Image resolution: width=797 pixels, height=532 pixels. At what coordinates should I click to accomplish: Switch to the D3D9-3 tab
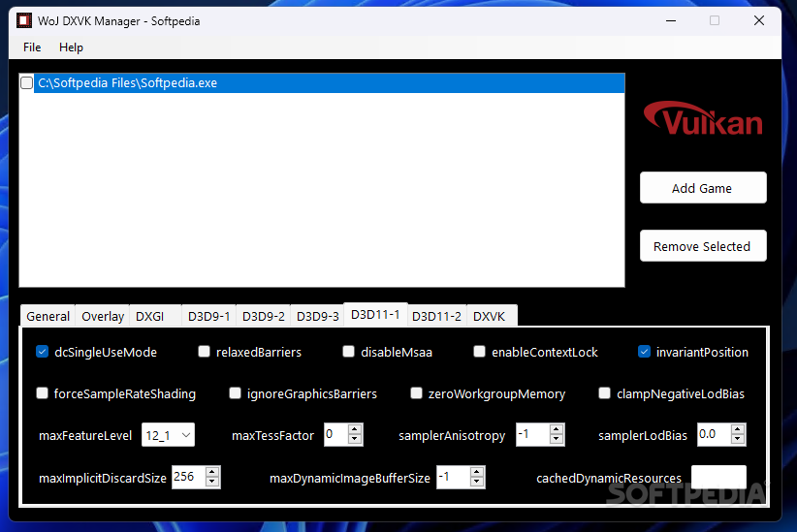318,316
